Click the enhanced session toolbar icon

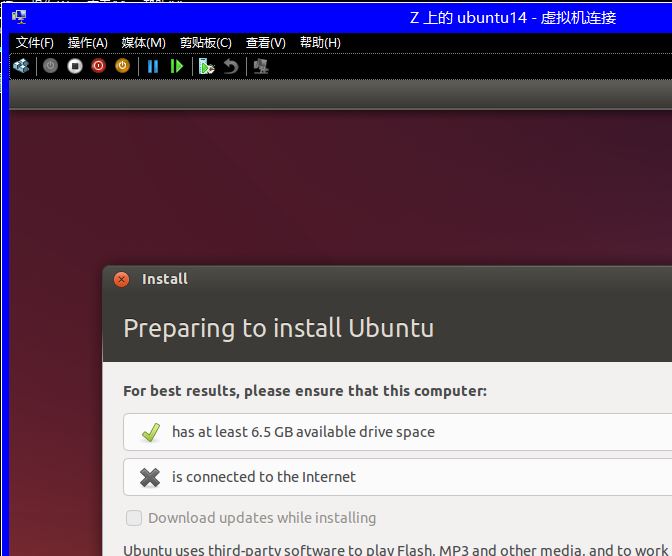[261, 66]
